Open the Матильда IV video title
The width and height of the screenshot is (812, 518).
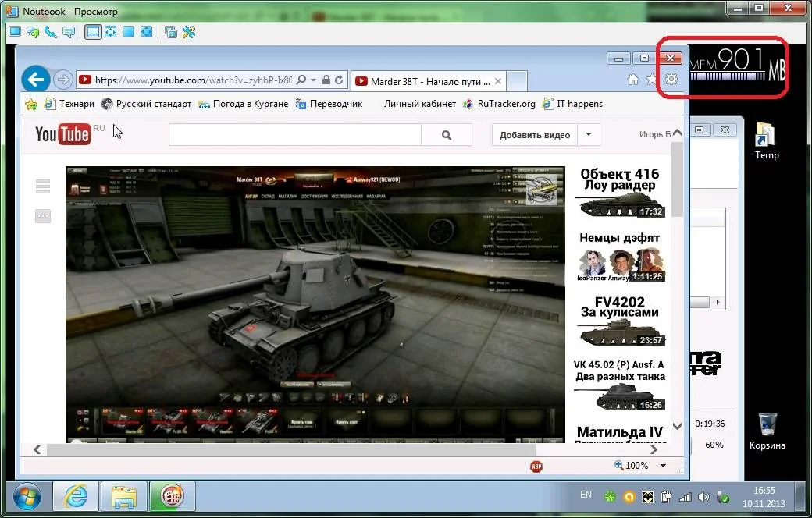(620, 431)
